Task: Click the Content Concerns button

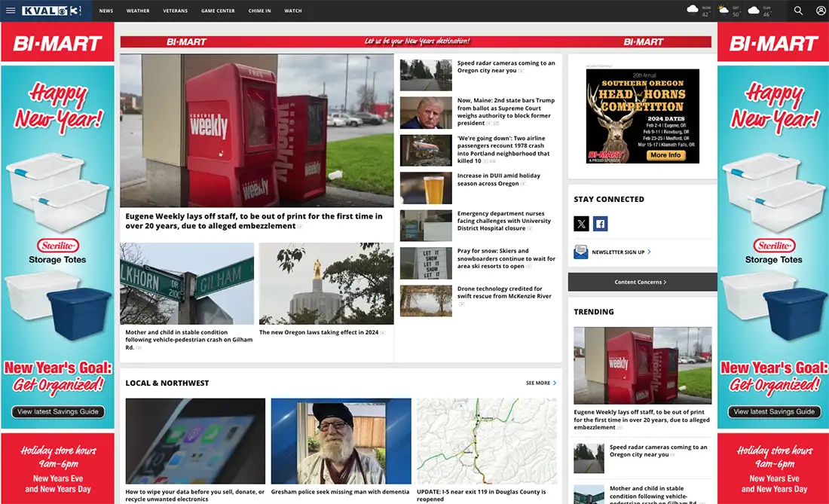Action: [642, 282]
